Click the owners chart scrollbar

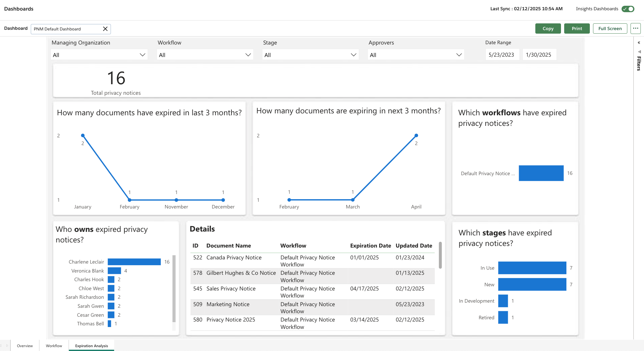tap(174, 288)
